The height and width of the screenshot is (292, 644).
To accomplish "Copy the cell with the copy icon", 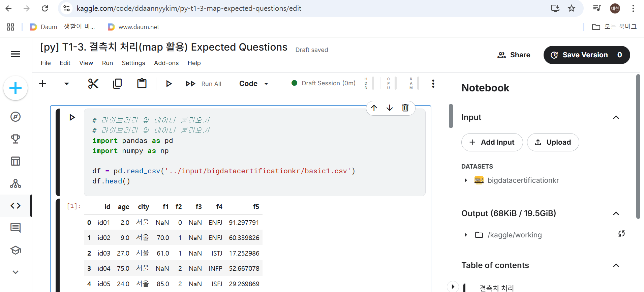I will click(117, 84).
